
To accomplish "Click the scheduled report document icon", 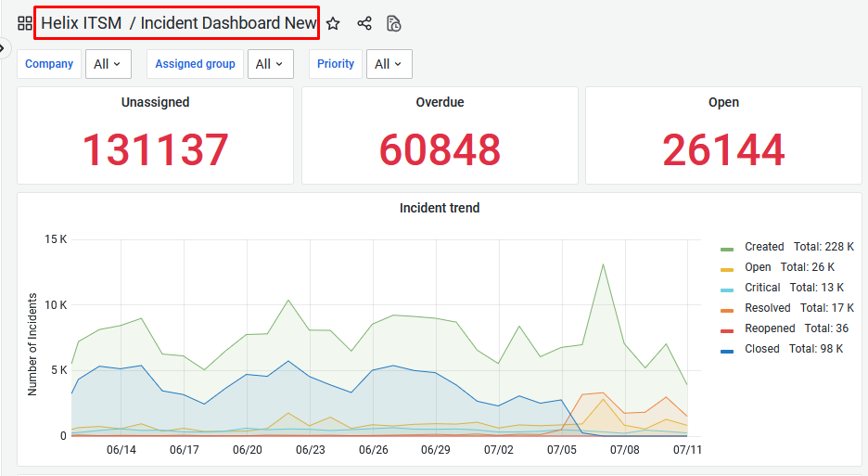I will click(393, 23).
